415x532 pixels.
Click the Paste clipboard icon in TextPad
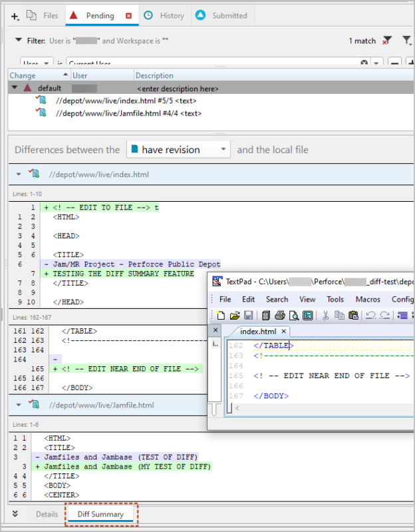(353, 315)
